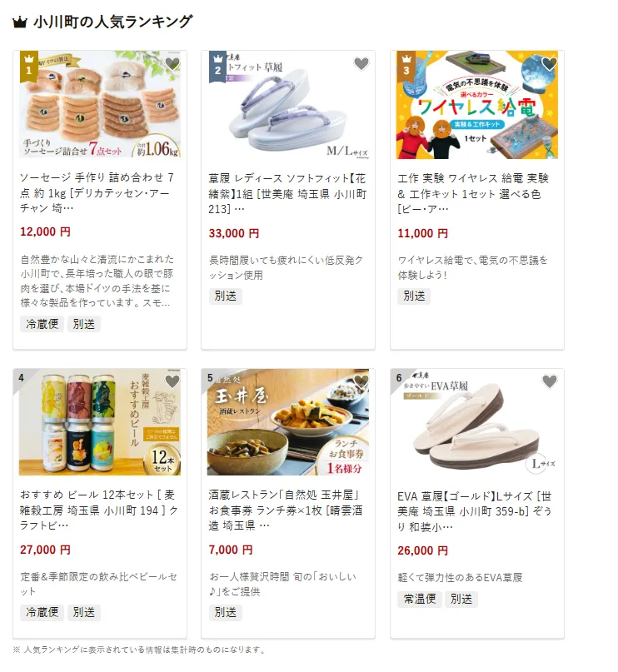Click 常温便 tag on EVA zori card

point(420,599)
